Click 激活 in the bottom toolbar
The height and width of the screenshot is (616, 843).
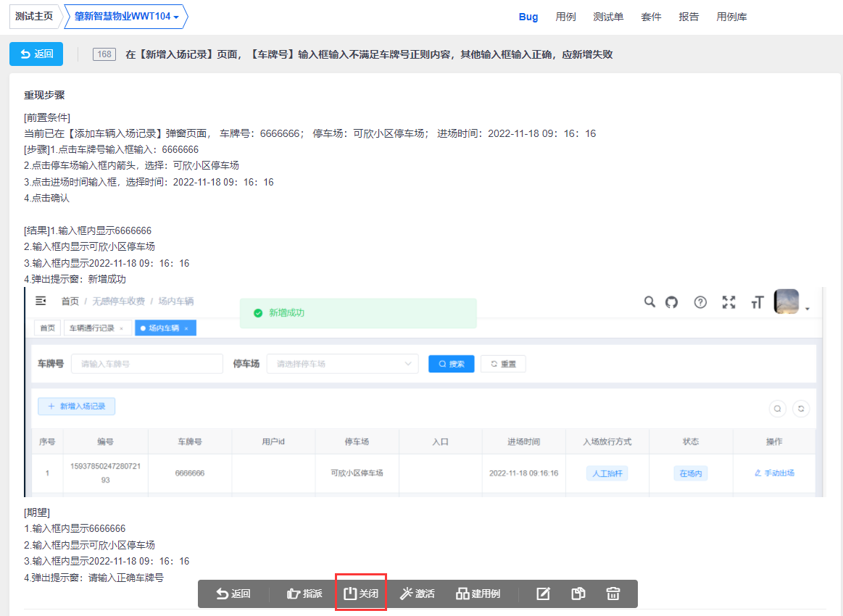pos(418,594)
